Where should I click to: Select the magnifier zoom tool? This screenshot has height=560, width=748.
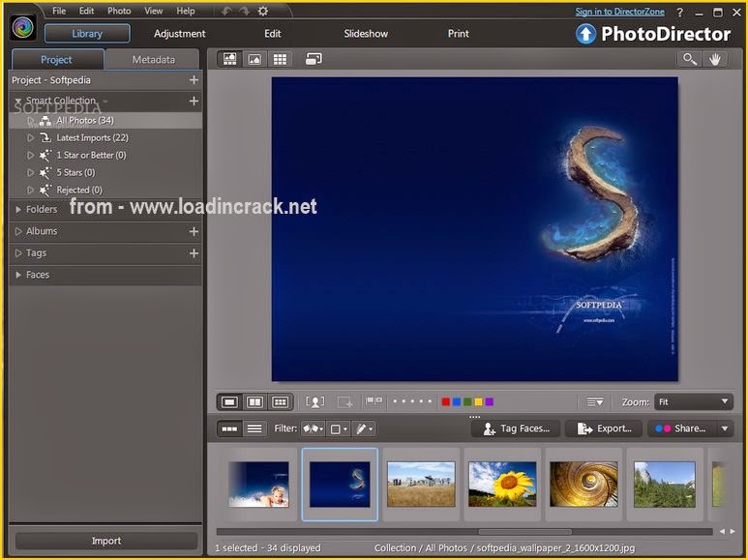pyautogui.click(x=690, y=59)
